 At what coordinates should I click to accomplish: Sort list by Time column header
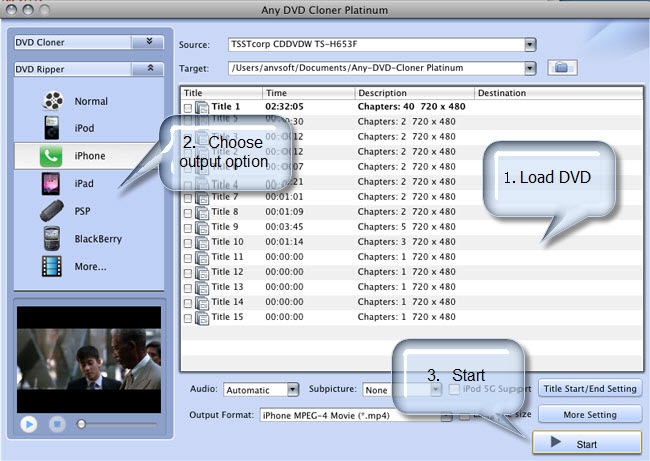(x=308, y=93)
